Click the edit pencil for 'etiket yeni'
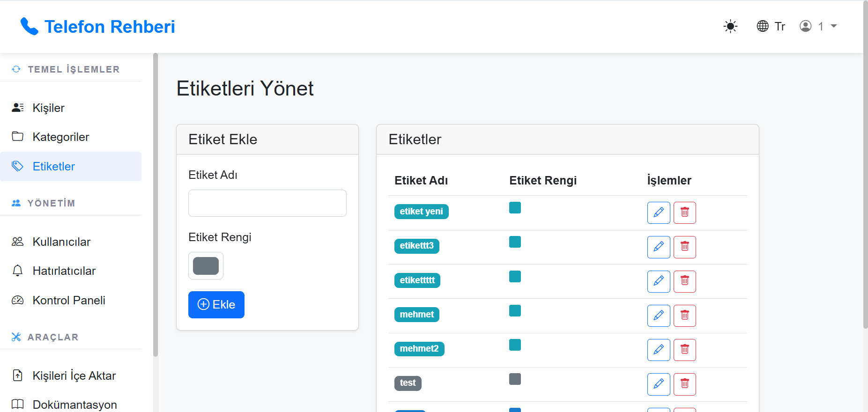The image size is (868, 412). [x=658, y=213]
